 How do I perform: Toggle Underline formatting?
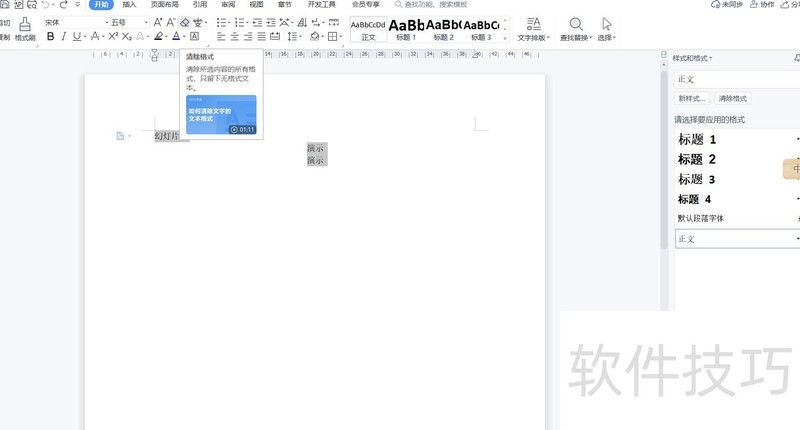pos(77,36)
